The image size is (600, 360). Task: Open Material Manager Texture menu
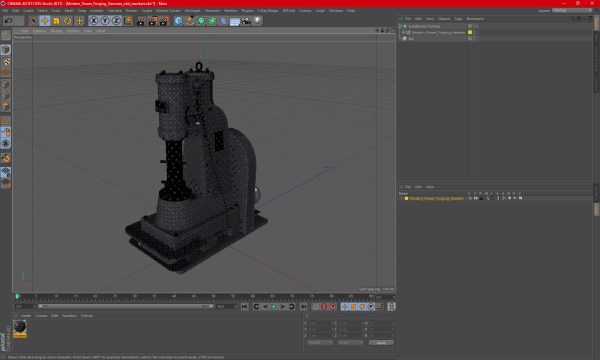[86, 316]
